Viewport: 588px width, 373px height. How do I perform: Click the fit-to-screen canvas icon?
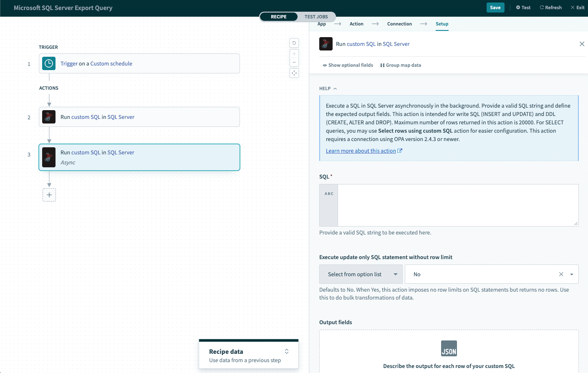click(x=294, y=73)
